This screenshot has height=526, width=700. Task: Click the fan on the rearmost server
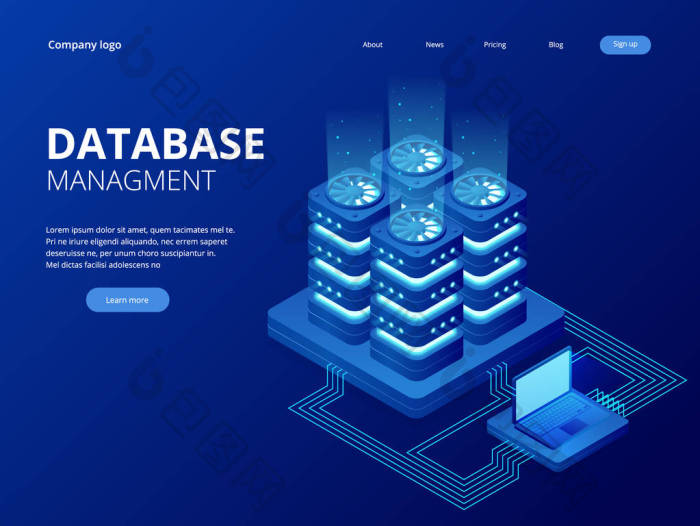coord(417,158)
